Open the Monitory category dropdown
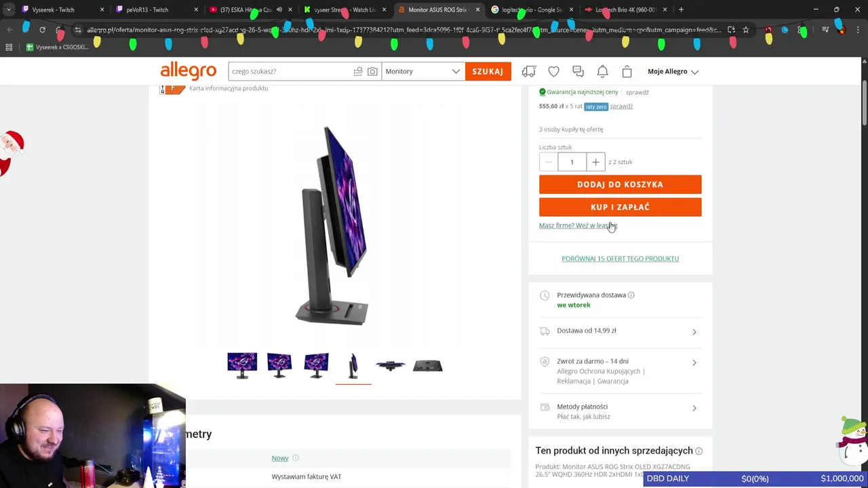This screenshot has width=868, height=488. tap(422, 71)
